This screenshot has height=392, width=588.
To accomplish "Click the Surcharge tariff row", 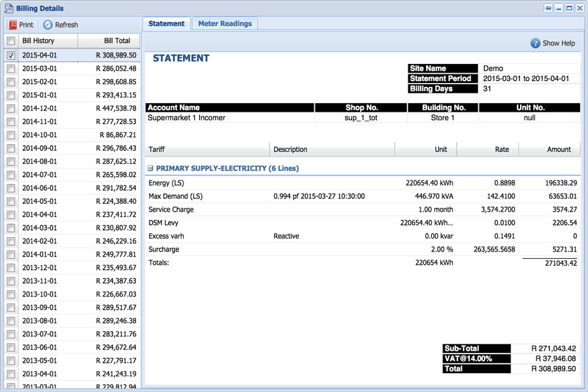I will point(363,250).
